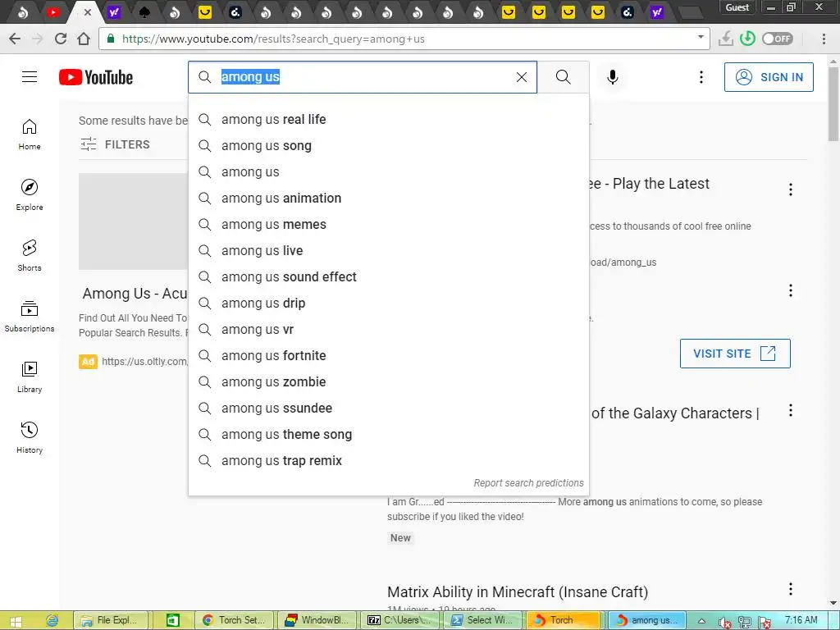
Task: Click the taskbar clock showing 7:16 AM
Action: click(801, 620)
